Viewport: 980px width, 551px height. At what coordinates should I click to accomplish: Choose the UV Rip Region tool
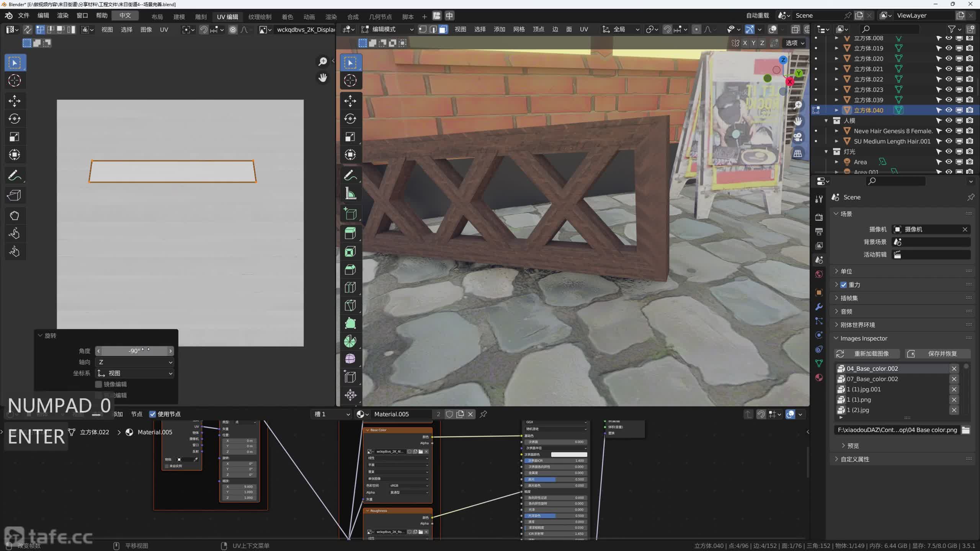(15, 195)
